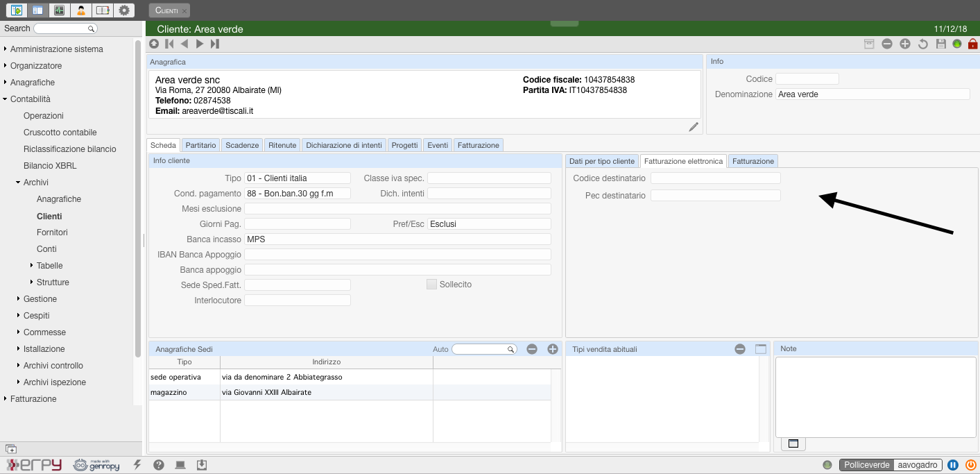Open picker window icon in Tipi vendita abituali

(761, 349)
